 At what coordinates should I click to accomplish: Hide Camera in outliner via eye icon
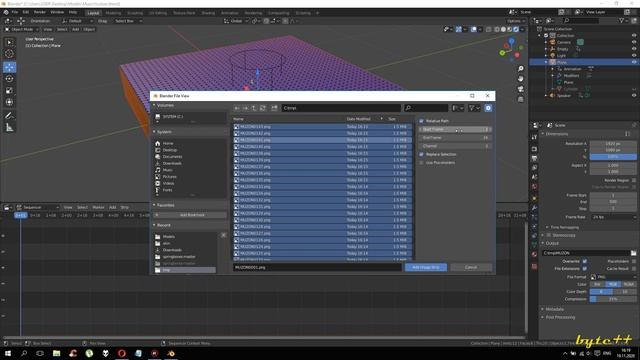click(634, 42)
